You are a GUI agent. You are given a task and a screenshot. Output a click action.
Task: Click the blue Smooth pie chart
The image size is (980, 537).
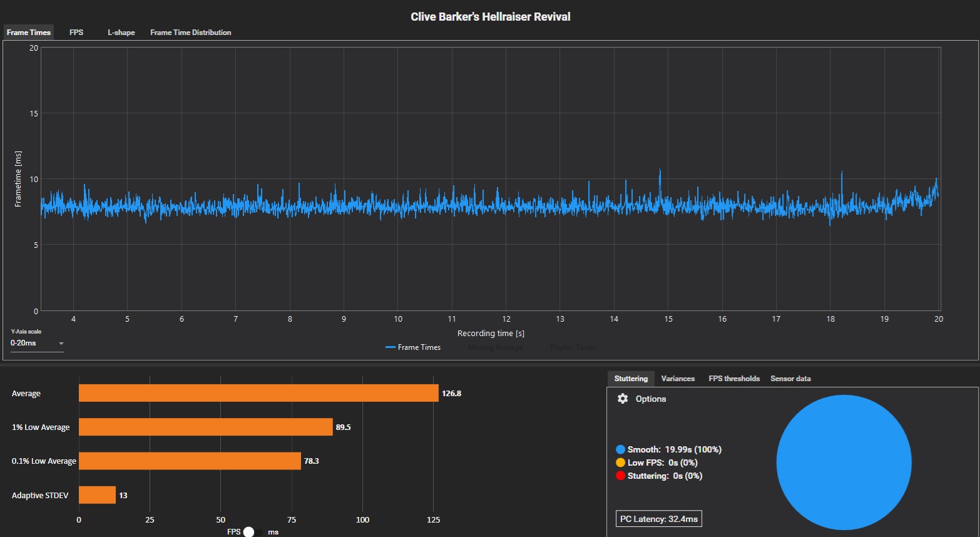844,463
